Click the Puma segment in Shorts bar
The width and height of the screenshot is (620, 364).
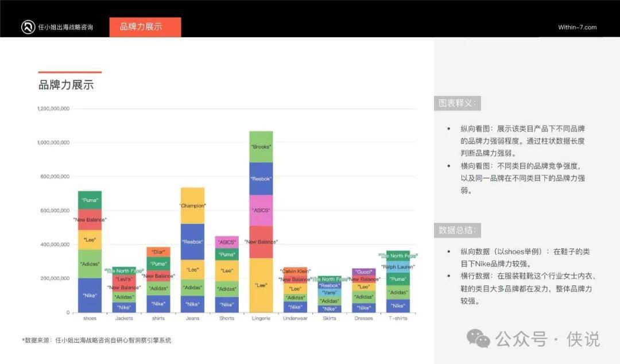[x=227, y=254]
